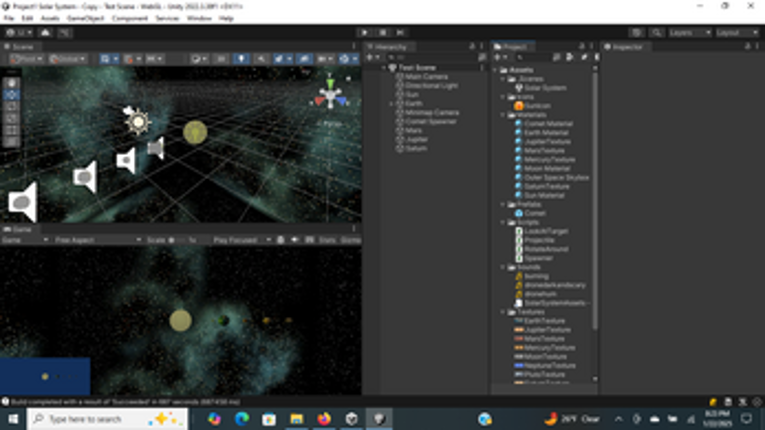Click the Step frame button
765x430 pixels.
tap(400, 33)
